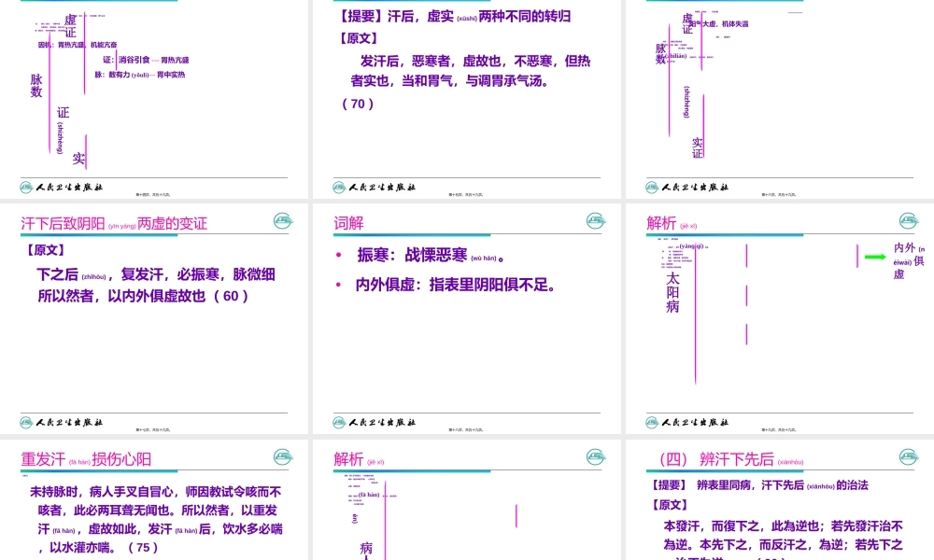Click the circular icon on the 辨汗下先后 slide
Viewport: 934px width, 560px height.
pyautogui.click(x=906, y=457)
